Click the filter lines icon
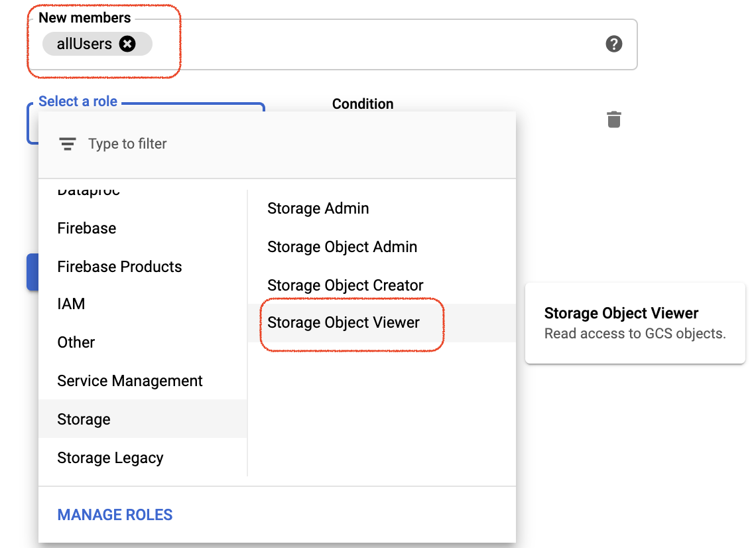This screenshot has width=756, height=548. (67, 144)
